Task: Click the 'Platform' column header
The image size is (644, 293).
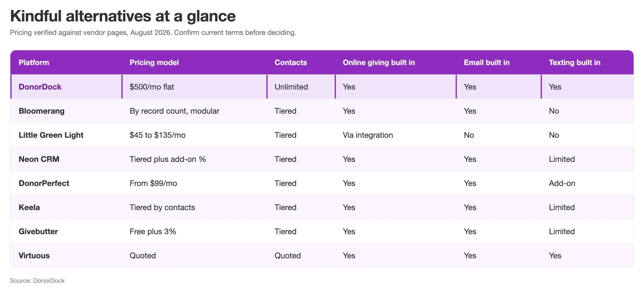Action: pos(34,63)
